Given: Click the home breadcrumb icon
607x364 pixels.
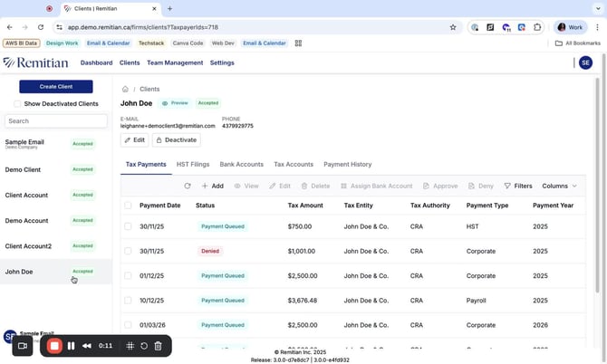Looking at the screenshot, I should (x=125, y=89).
